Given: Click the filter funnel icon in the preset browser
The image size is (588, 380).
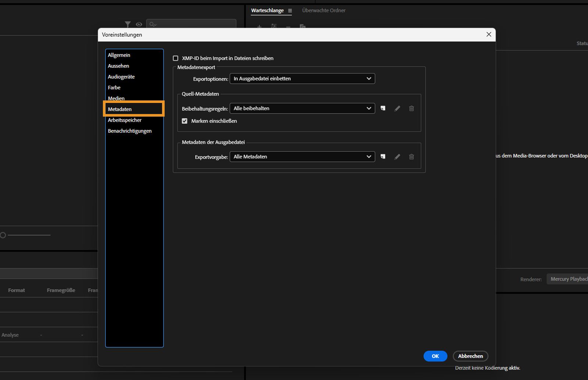Looking at the screenshot, I should coord(128,24).
